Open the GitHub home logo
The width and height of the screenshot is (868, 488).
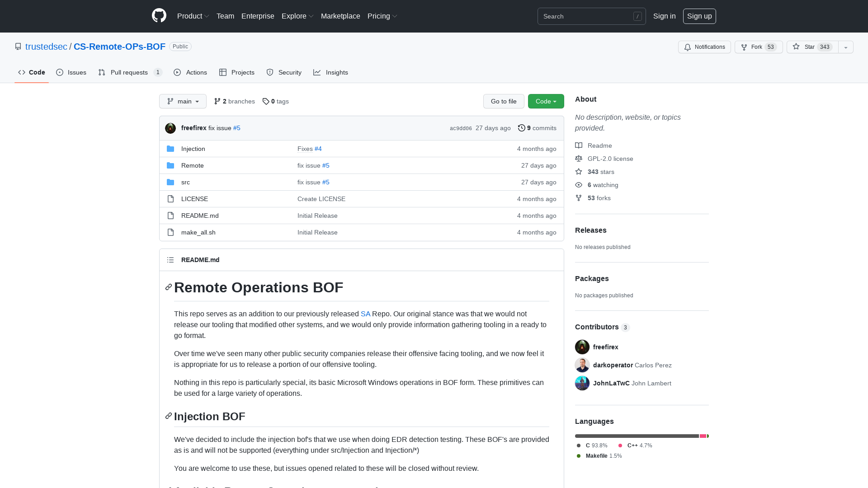coord(159,16)
